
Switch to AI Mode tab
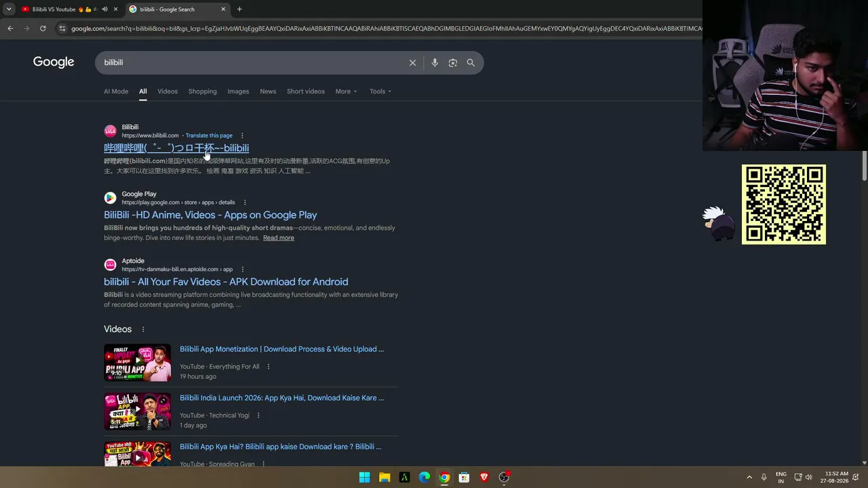click(116, 91)
